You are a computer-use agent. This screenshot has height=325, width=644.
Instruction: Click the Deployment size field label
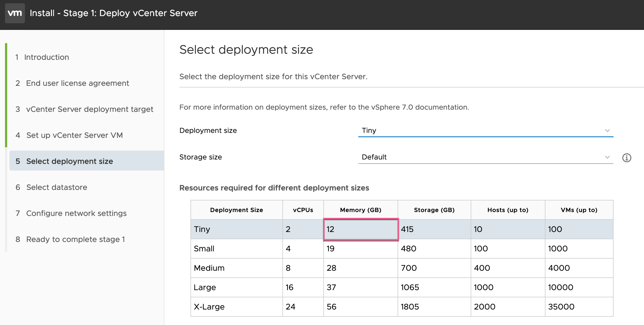(208, 130)
